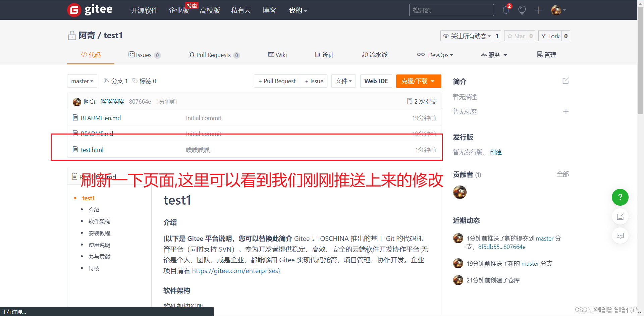Add a tag with the plus icon

point(566,111)
